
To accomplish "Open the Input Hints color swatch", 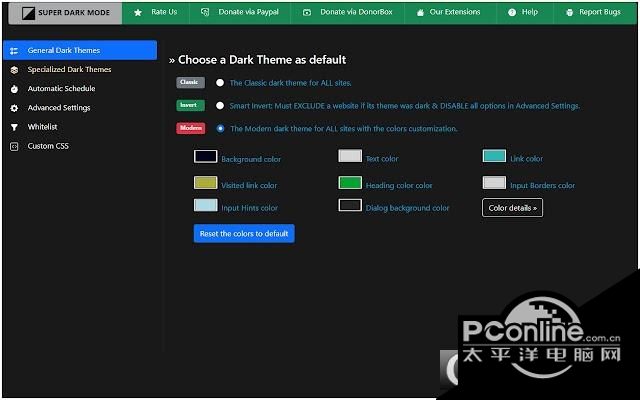I will click(205, 205).
